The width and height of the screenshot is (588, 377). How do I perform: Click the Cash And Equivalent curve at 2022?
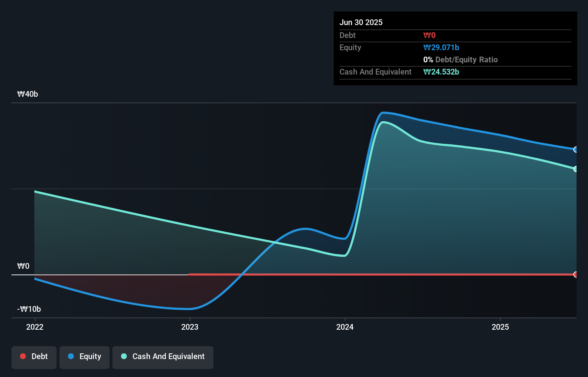[35, 191]
